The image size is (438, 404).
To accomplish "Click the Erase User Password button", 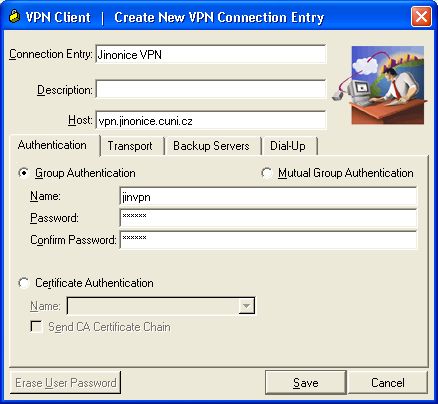I will point(66,382).
